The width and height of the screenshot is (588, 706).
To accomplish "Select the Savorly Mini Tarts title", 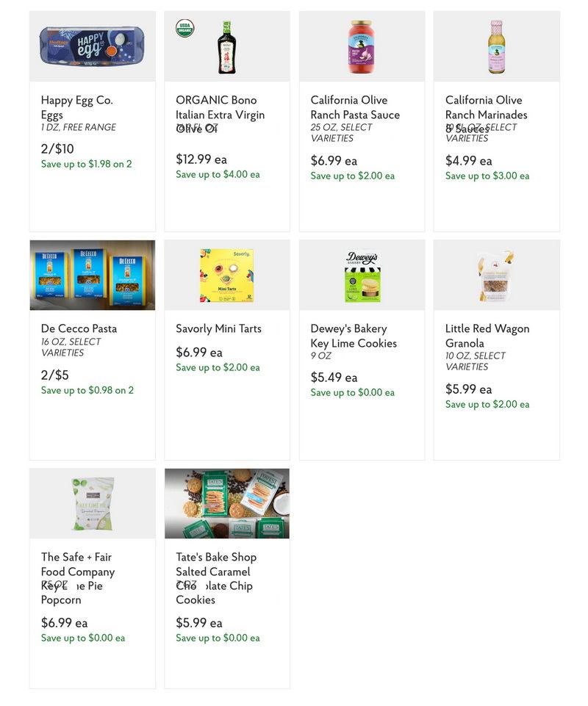I will pos(218,328).
